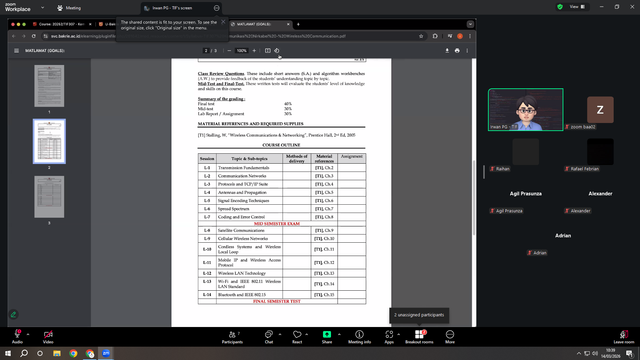Switch to the Meeting tab
This screenshot has width=640, height=360.
(x=69, y=8)
